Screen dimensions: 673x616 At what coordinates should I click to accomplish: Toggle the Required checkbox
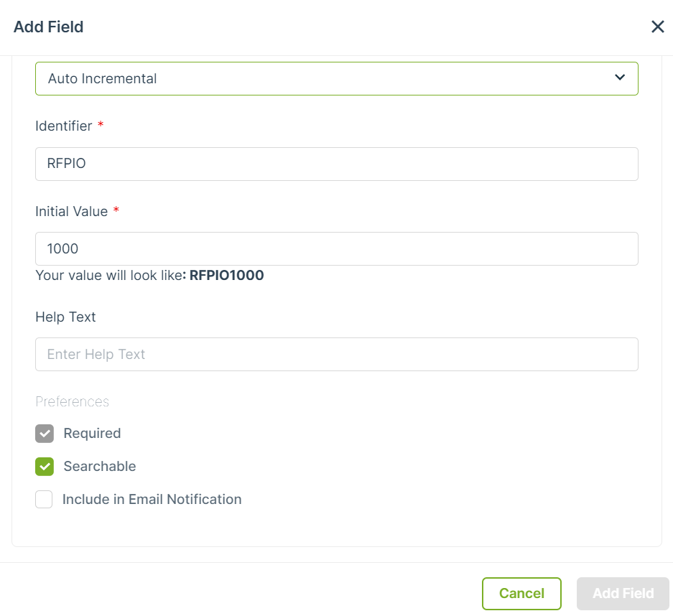pyautogui.click(x=45, y=433)
